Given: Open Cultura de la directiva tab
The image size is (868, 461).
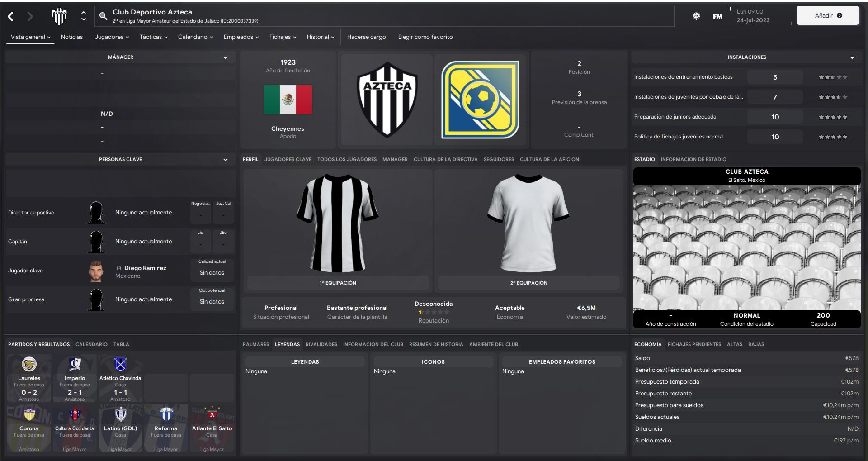Looking at the screenshot, I should [445, 159].
